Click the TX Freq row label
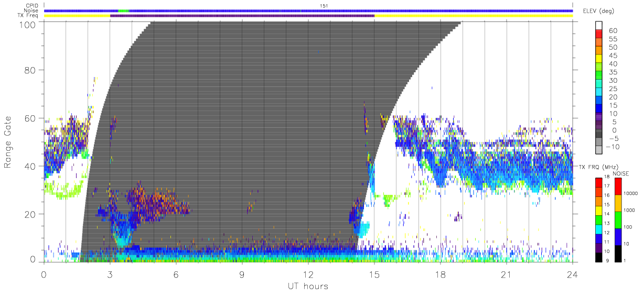Image resolution: width=644 pixels, height=297 pixels. tap(28, 15)
